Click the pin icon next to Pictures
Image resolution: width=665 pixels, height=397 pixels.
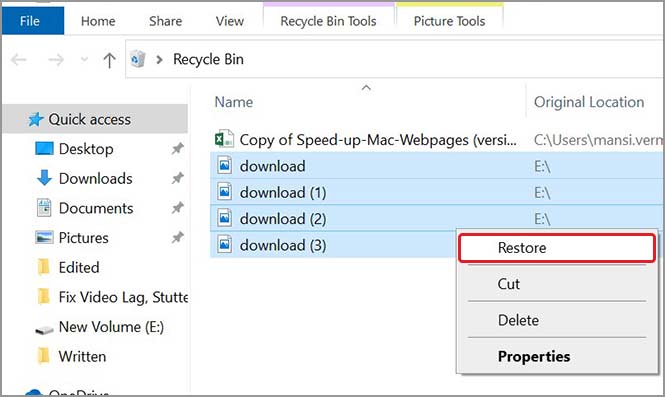177,238
